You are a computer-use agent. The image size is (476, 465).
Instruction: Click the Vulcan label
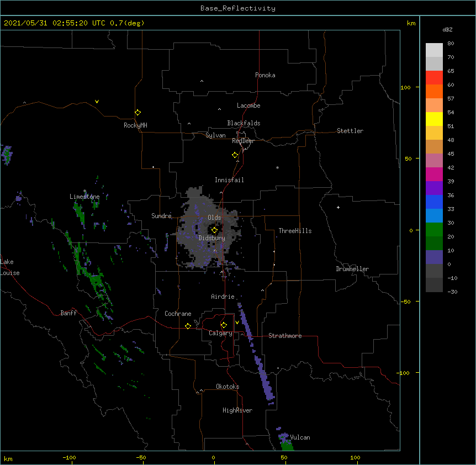[x=300, y=437]
